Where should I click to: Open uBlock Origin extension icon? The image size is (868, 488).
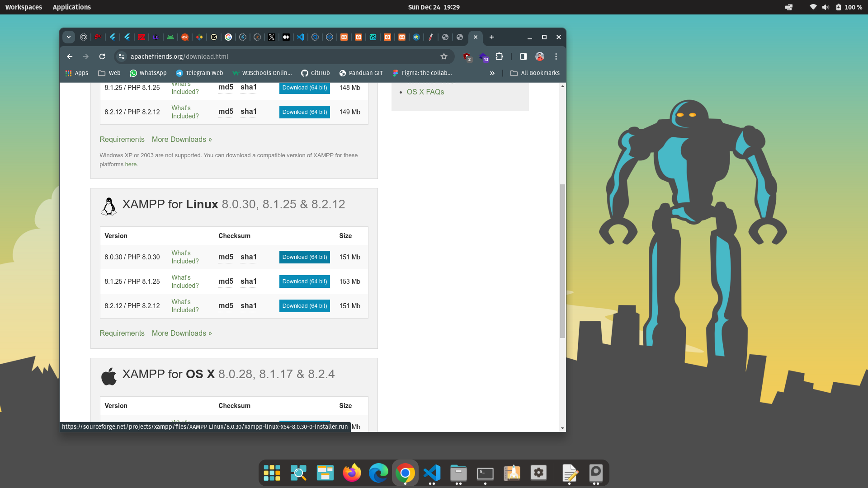pyautogui.click(x=467, y=56)
